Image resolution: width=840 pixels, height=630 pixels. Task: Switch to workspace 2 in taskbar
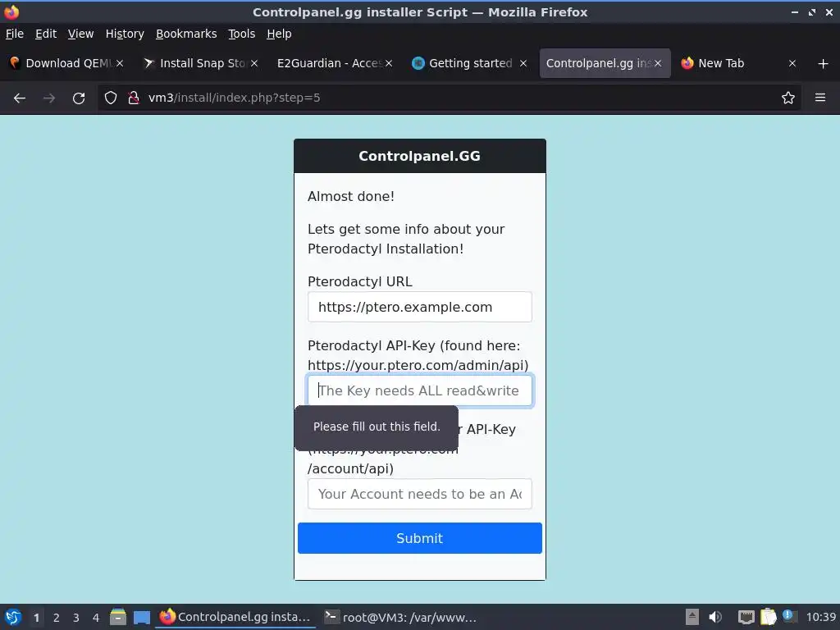[57, 618]
